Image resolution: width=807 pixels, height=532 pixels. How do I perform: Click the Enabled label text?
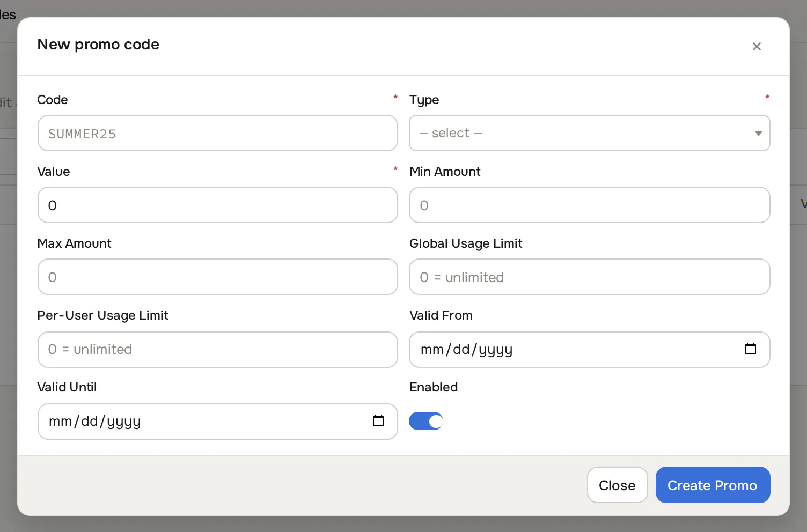(434, 387)
